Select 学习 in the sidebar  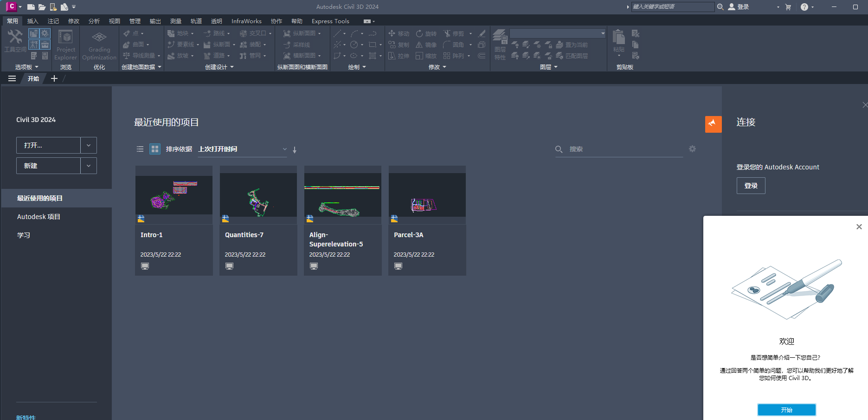tap(24, 235)
